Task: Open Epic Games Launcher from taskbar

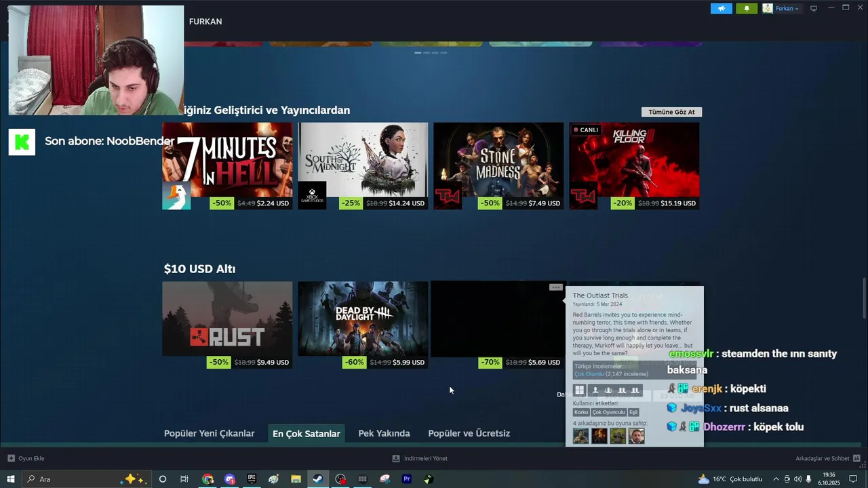Action: pyautogui.click(x=252, y=479)
